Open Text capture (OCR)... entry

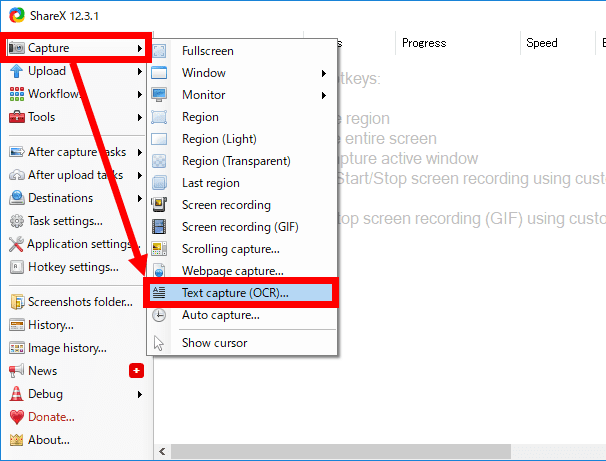pyautogui.click(x=242, y=293)
